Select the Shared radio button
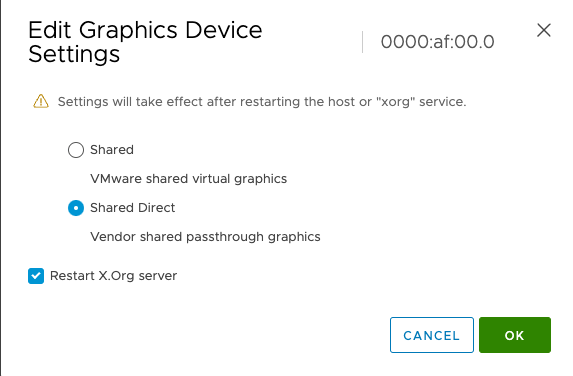The height and width of the screenshot is (376, 573). coord(76,150)
